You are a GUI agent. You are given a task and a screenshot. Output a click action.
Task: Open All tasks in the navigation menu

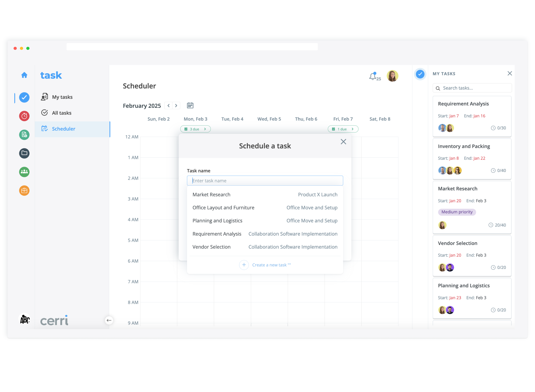pos(62,113)
